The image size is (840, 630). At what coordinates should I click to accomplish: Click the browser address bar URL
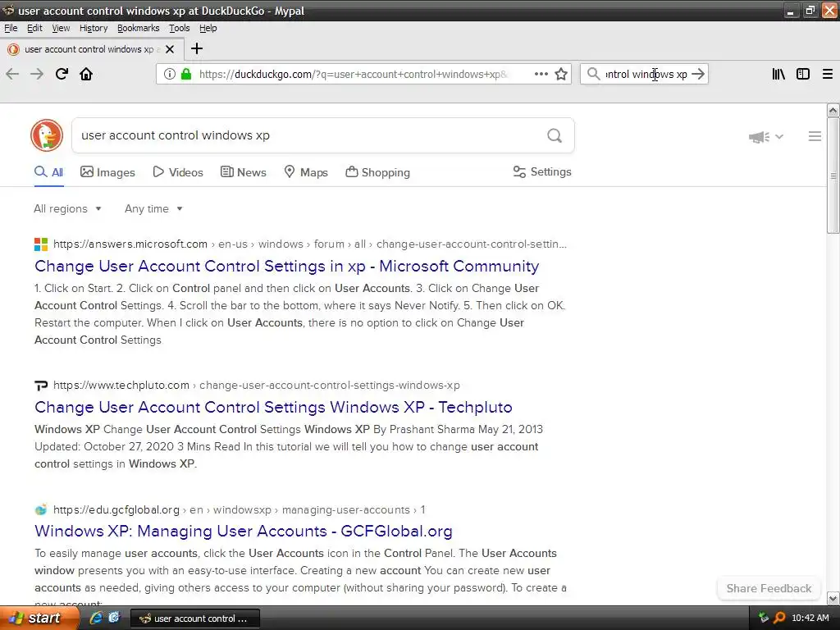[354, 74]
